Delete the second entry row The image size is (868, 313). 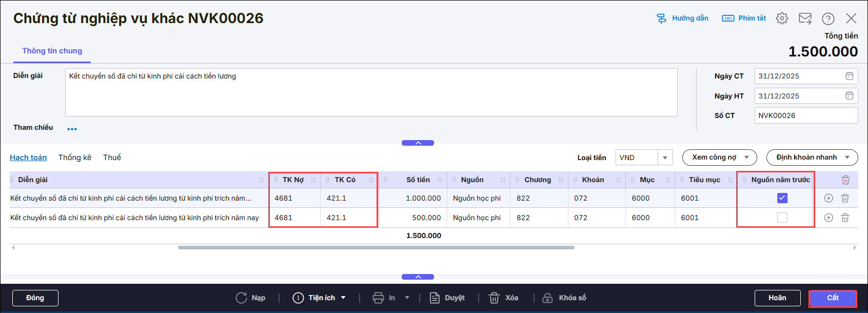point(845,218)
